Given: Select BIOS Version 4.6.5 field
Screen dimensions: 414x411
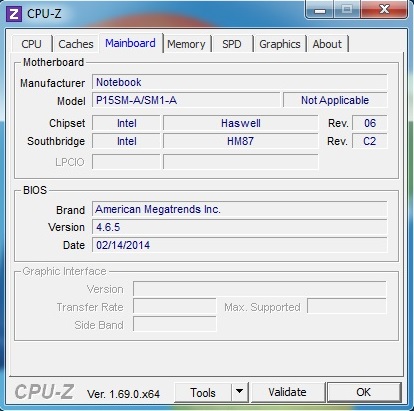Looking at the screenshot, I should pyautogui.click(x=240, y=227).
